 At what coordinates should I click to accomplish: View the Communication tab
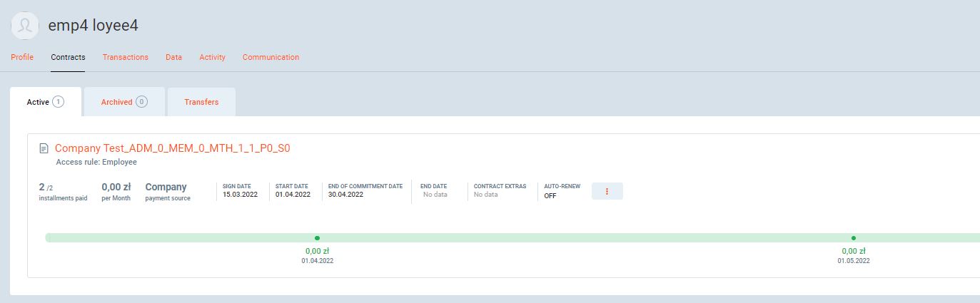pos(271,57)
